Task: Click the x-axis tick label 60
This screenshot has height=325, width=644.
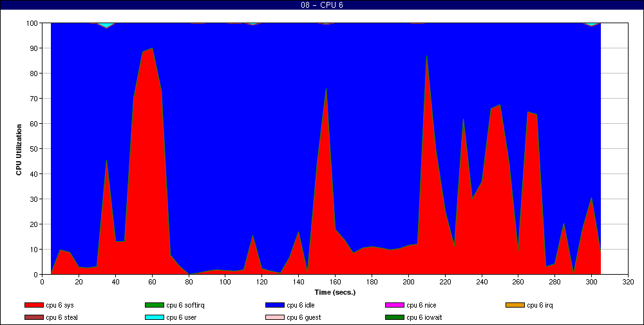Action: (x=152, y=282)
